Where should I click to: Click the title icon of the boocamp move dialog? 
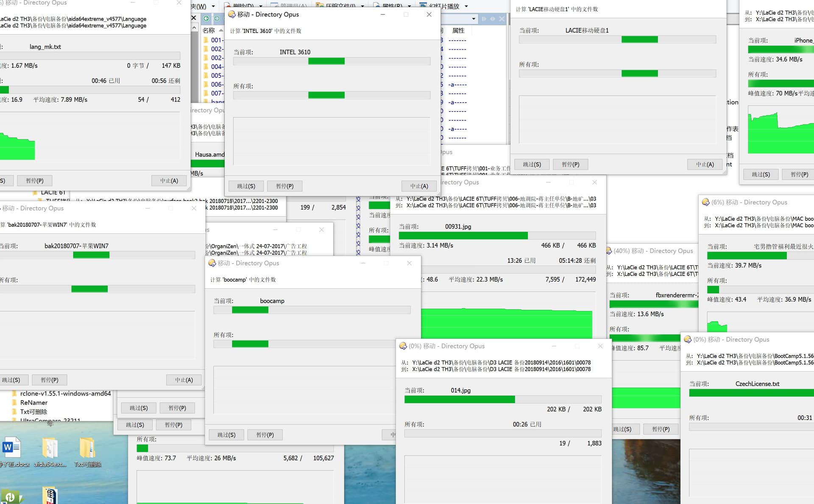(212, 263)
